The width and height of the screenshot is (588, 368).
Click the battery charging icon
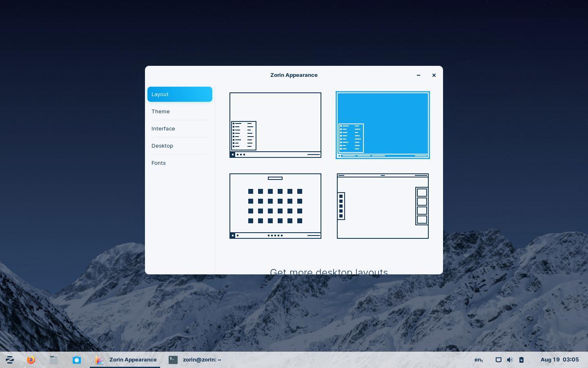521,360
